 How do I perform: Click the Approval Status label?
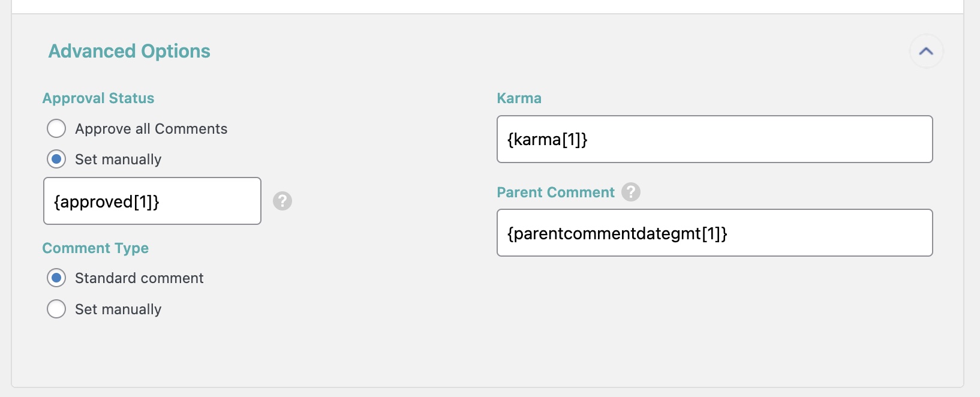point(98,98)
